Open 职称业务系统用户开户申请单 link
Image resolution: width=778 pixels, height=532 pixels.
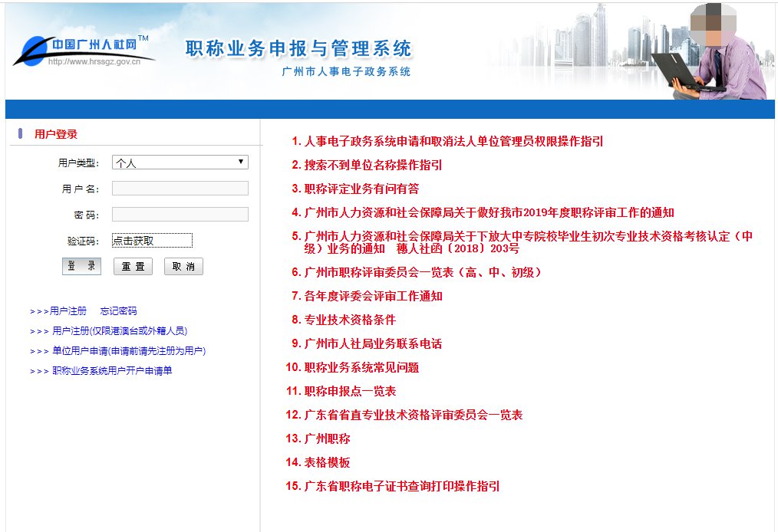point(112,370)
